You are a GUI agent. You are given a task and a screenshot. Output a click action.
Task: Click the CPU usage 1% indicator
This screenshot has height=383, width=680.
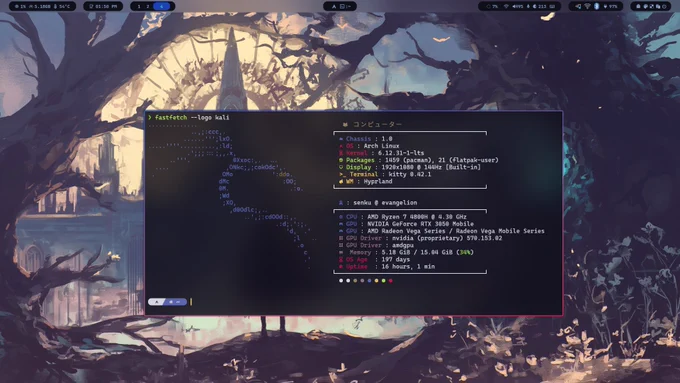pyautogui.click(x=20, y=6)
